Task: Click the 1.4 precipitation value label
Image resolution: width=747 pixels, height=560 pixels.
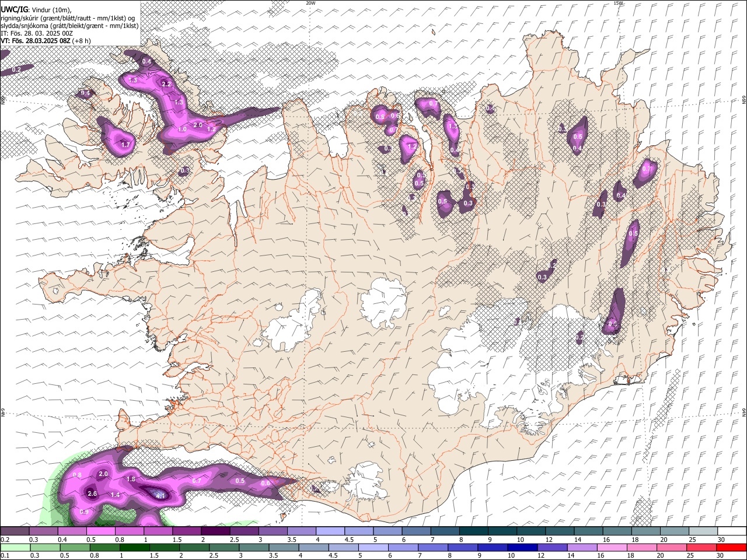Action: point(115,495)
